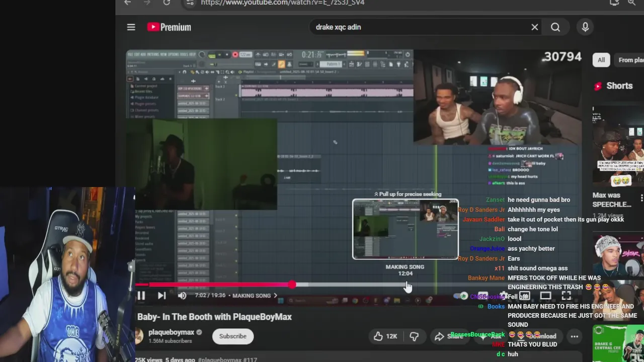
Task: Open options for Max was SPEECHLE... short
Action: pos(641,198)
